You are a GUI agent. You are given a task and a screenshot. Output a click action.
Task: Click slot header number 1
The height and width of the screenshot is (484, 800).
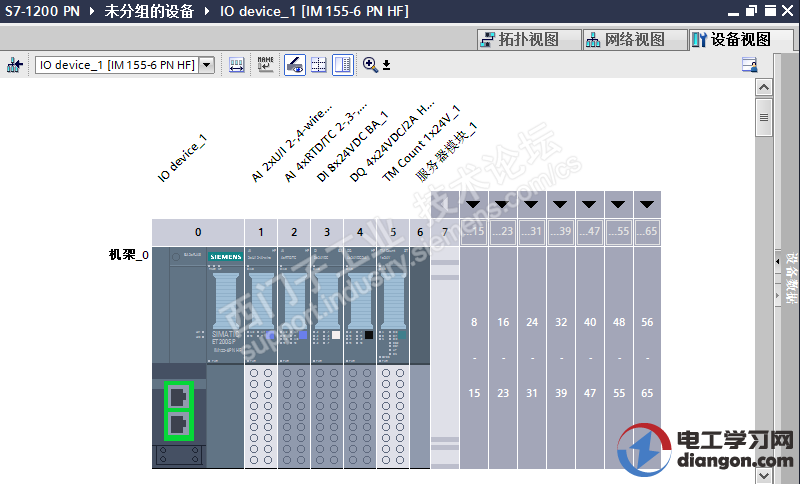261,233
